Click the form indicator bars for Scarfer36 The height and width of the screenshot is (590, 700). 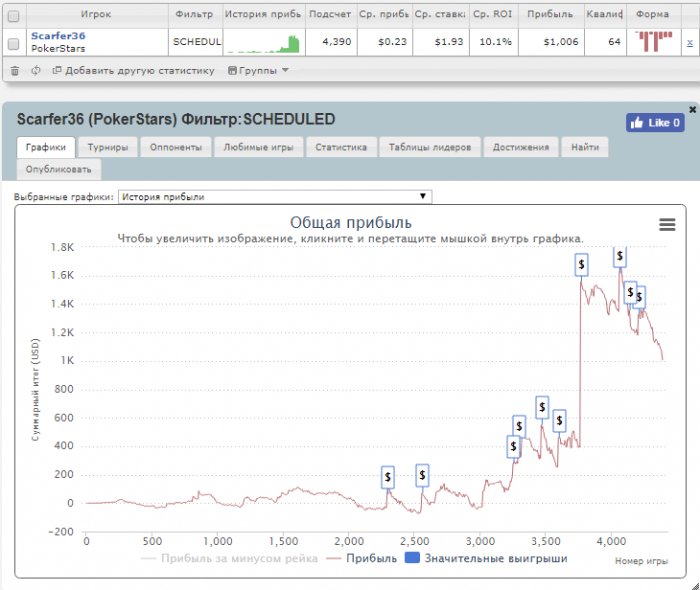[x=654, y=41]
